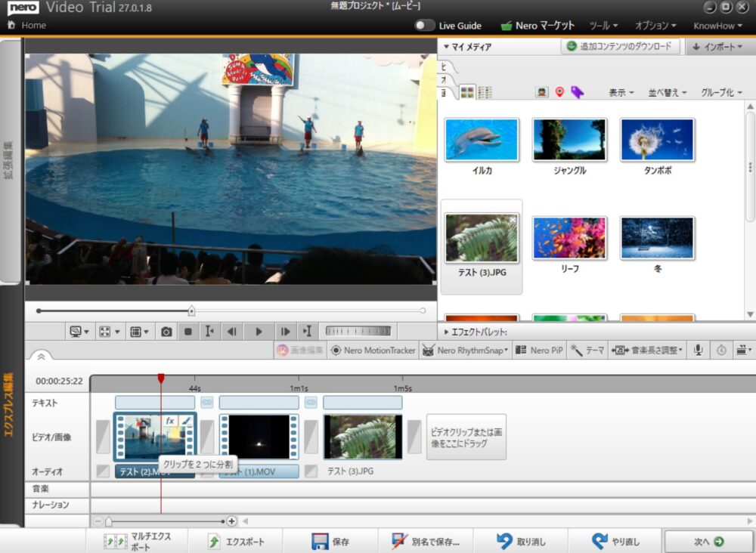This screenshot has width=756, height=553.
Task: Open the Nero RhythmSnap menu
Action: tap(465, 351)
